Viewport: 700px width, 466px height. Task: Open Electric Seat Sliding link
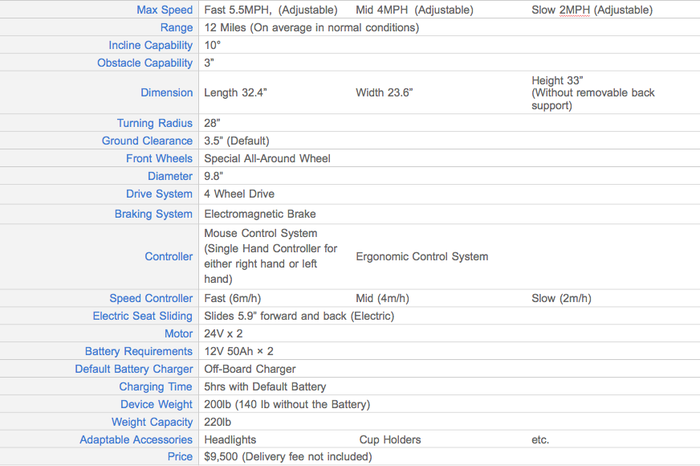(142, 316)
